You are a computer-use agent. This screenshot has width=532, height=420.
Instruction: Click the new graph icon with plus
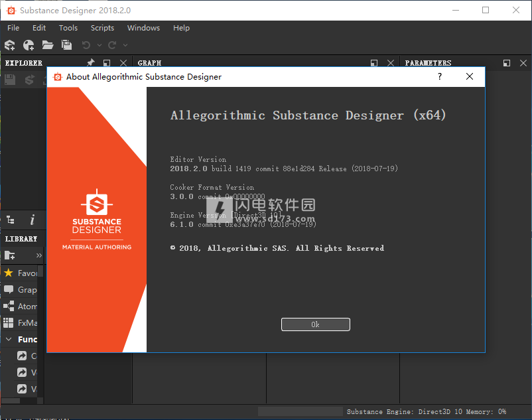click(29, 44)
